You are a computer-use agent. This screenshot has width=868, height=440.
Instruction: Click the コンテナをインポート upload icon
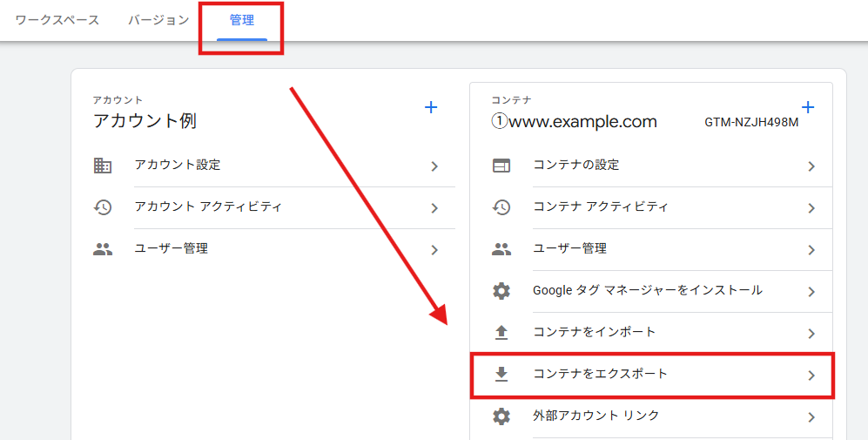tap(501, 333)
